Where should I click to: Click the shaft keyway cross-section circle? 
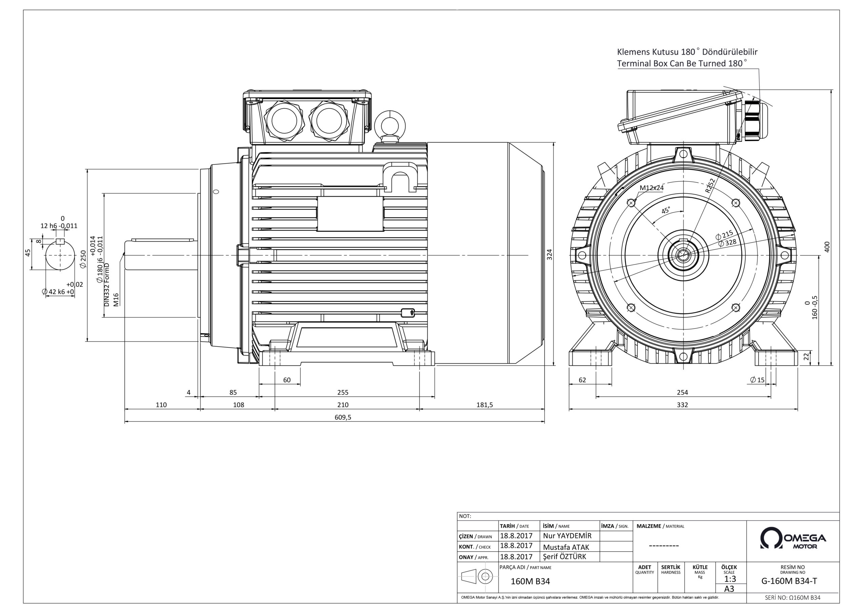click(x=60, y=255)
